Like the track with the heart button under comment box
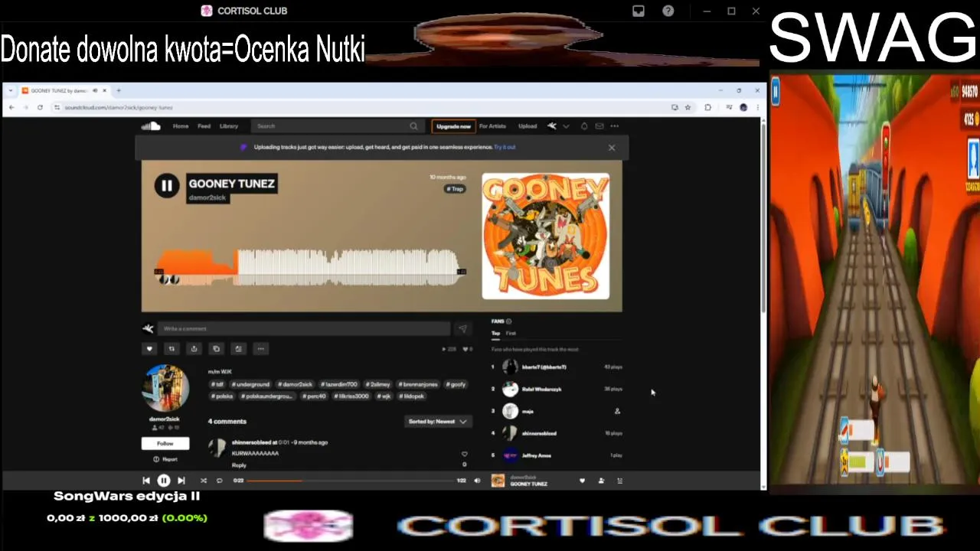Viewport: 980px width, 551px height. pos(149,349)
